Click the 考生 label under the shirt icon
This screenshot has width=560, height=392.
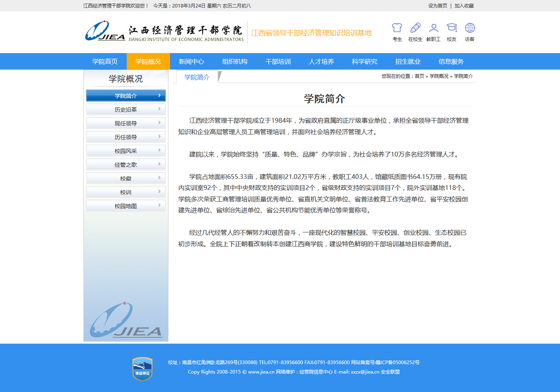[397, 39]
